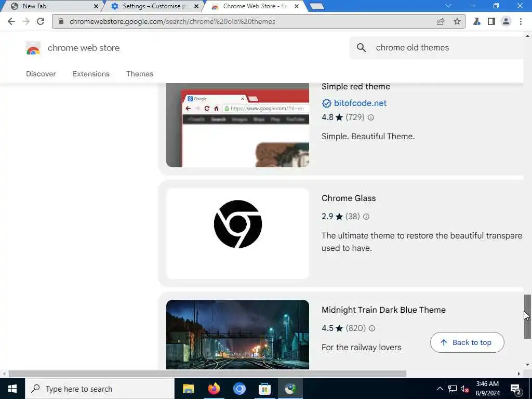Bookmark this page with the star icon
The height and width of the screenshot is (399, 532).
tap(457, 21)
